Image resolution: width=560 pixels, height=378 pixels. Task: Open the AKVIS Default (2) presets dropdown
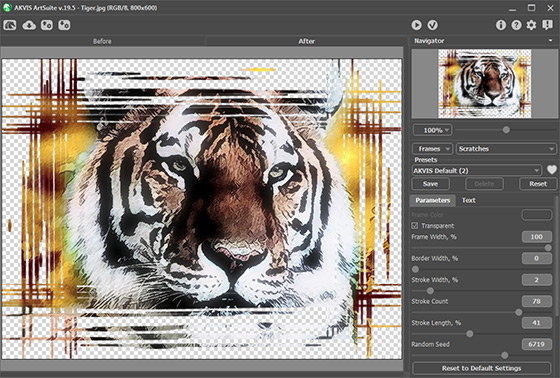coord(476,170)
